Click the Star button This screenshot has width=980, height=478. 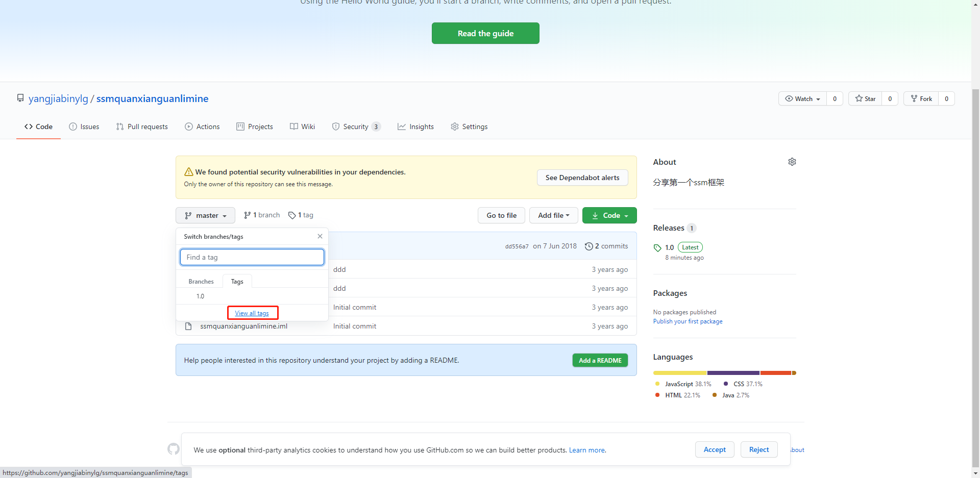(865, 98)
